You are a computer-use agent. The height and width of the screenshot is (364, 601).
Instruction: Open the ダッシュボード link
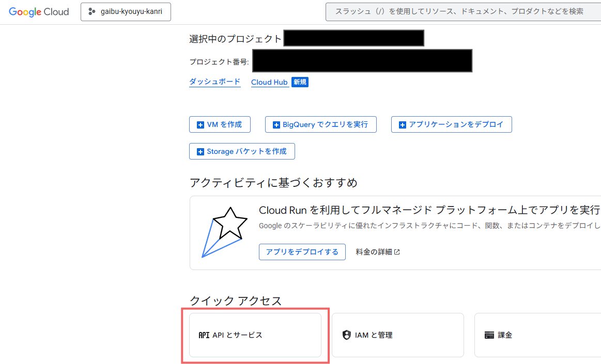click(x=214, y=82)
